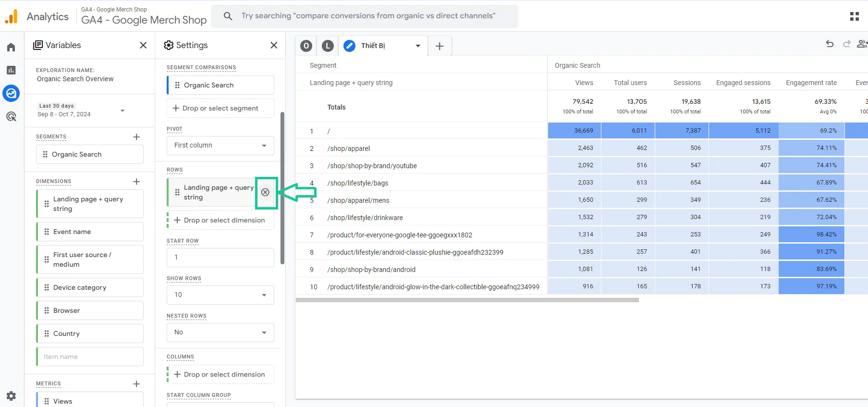Viewport: 868px width, 407px height.
Task: Add a new segment with plus icon
Action: (136, 137)
